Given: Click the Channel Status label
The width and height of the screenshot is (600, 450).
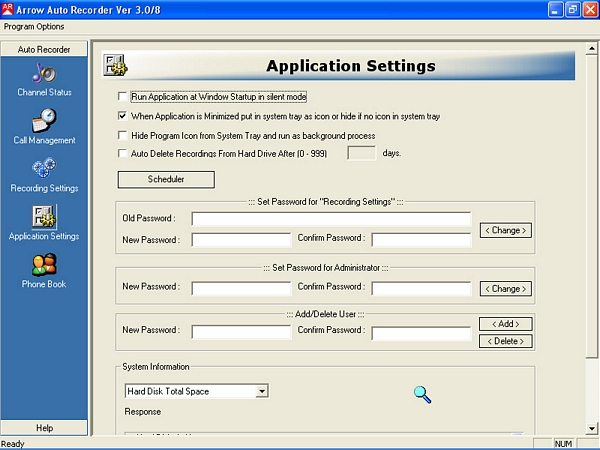Looking at the screenshot, I should (44, 92).
